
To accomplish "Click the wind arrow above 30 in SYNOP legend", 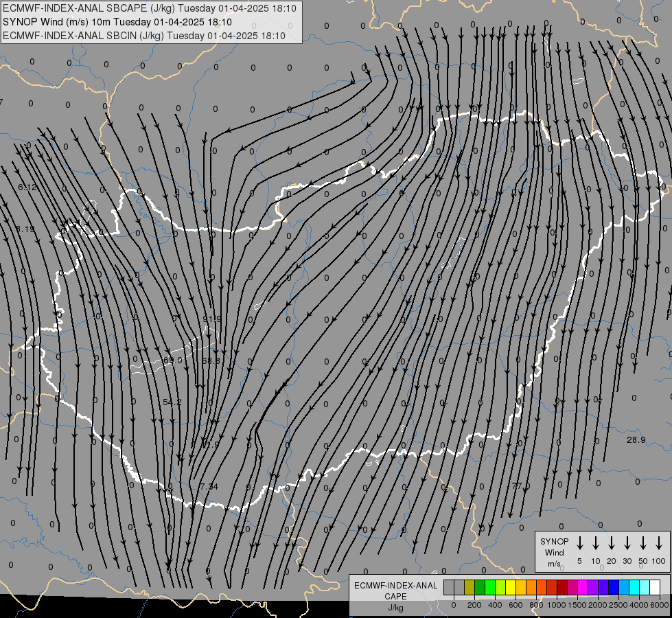I will tap(627, 542).
